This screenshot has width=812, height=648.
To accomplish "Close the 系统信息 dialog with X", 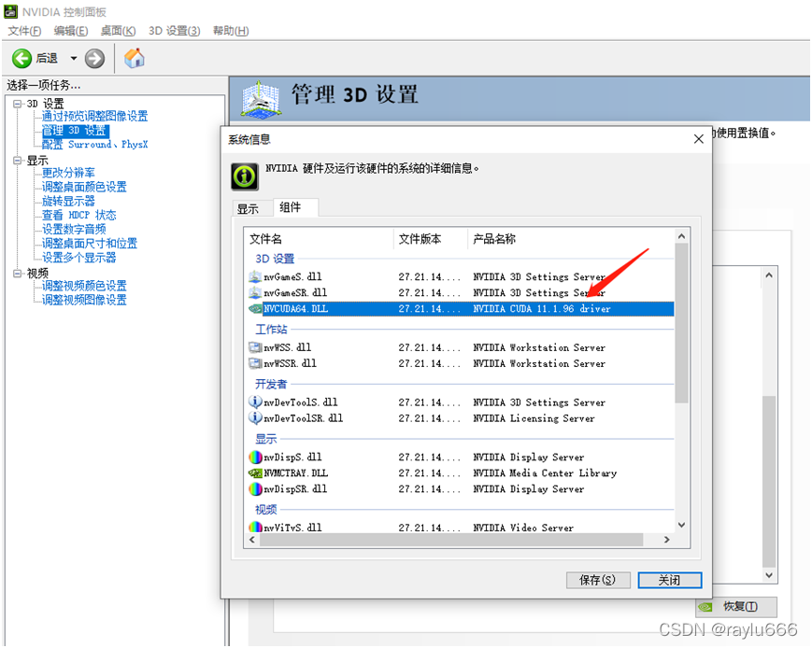I will tap(699, 139).
